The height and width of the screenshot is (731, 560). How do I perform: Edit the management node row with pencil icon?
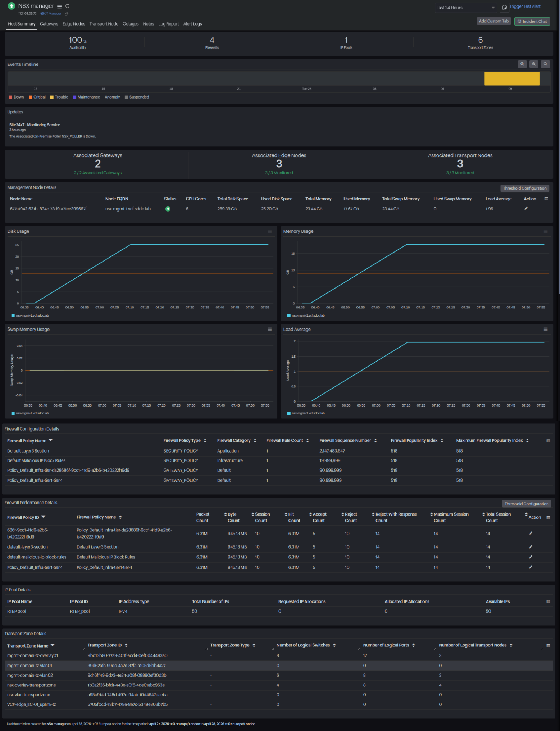[526, 209]
